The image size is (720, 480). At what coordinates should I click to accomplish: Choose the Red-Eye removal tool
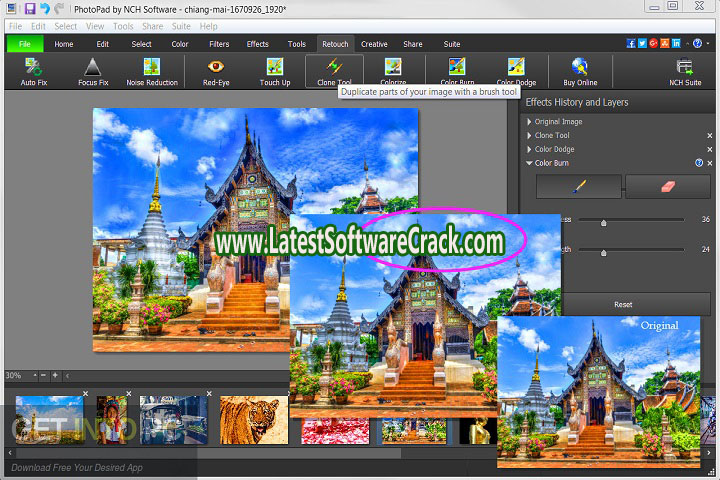pos(216,71)
